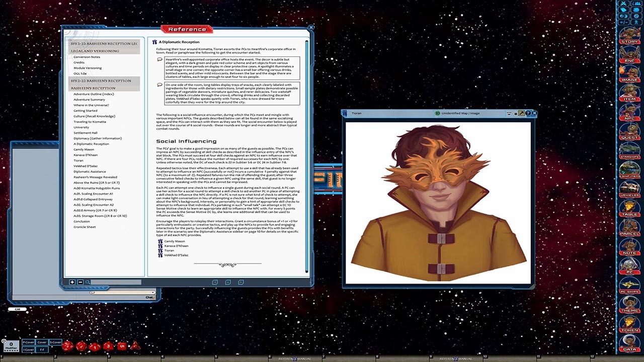Open the Camily Mason NPC link
This screenshot has height=362, width=644.
(x=174, y=241)
